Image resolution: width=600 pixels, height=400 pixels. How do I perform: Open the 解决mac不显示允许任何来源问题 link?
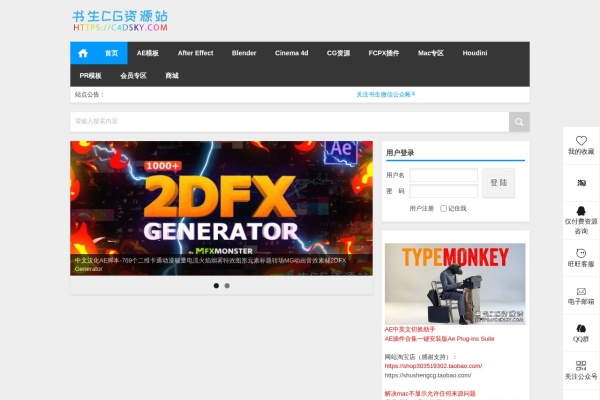[430, 393]
